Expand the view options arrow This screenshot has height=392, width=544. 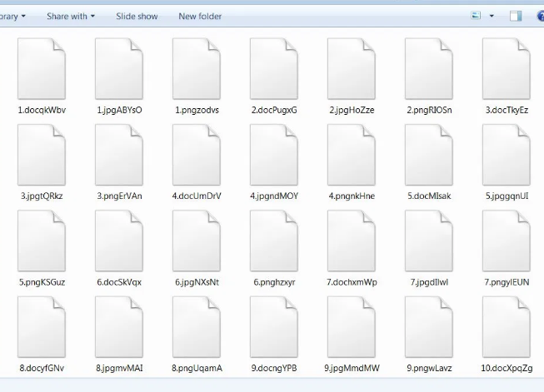(x=492, y=16)
